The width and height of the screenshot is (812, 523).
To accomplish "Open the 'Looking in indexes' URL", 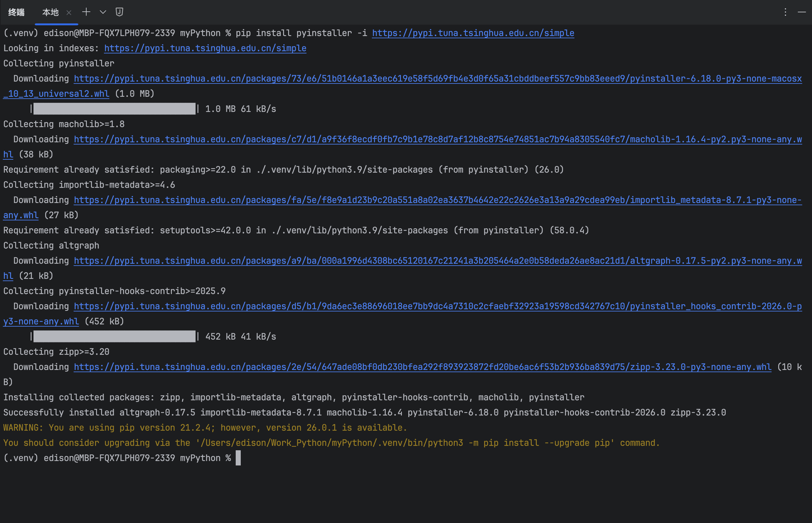I will tap(205, 48).
